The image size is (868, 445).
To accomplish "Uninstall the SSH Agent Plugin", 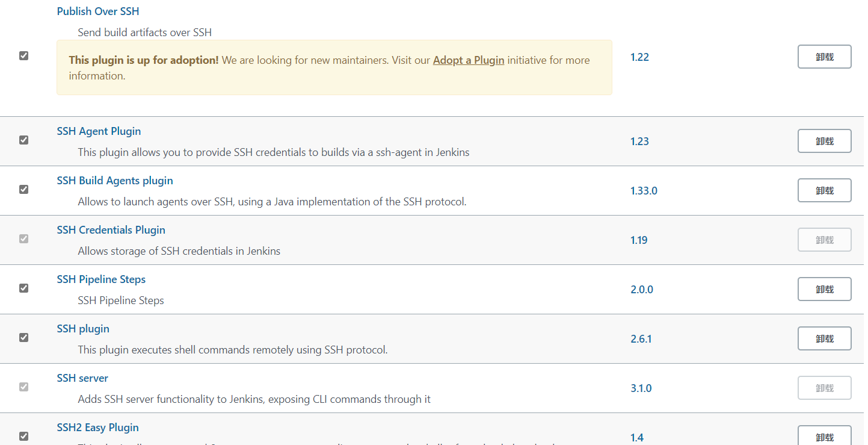I will 825,141.
